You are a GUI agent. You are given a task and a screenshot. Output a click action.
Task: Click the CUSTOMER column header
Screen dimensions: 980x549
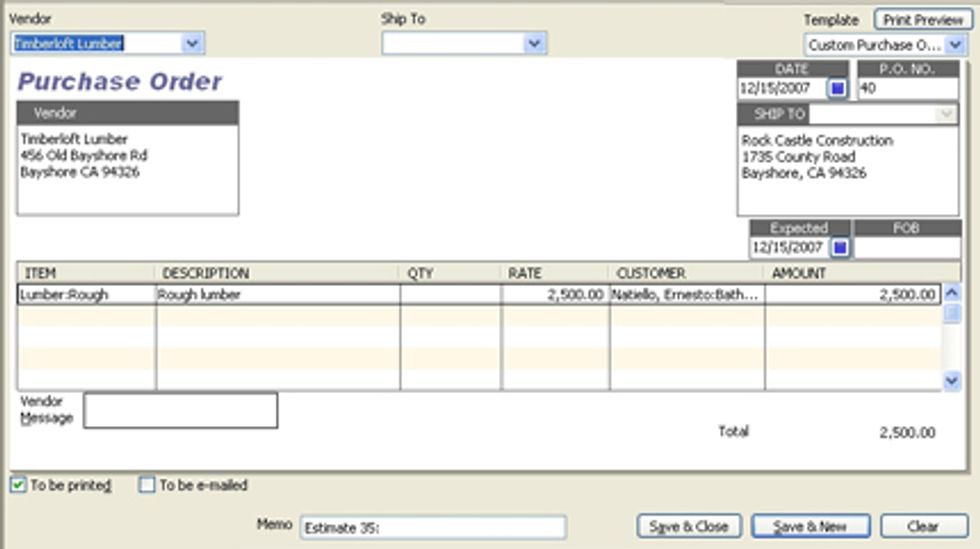(686, 273)
